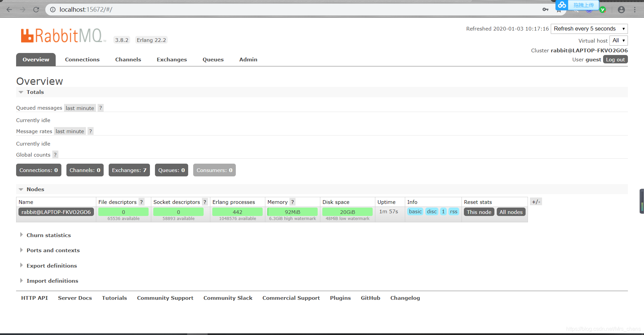Viewport: 644px width, 335px height.
Task: Open node rabbit@LAPTOP-FKVO2GO6 link
Action: coord(56,212)
